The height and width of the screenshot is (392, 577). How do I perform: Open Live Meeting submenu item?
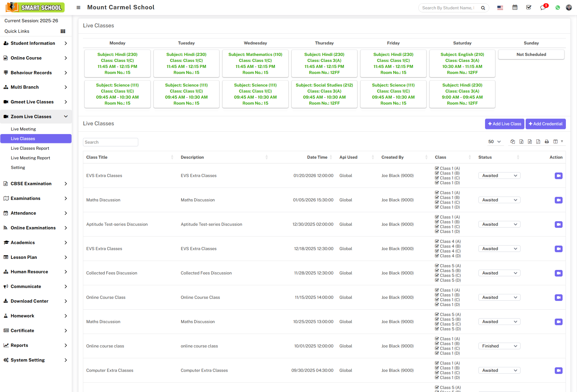click(23, 129)
